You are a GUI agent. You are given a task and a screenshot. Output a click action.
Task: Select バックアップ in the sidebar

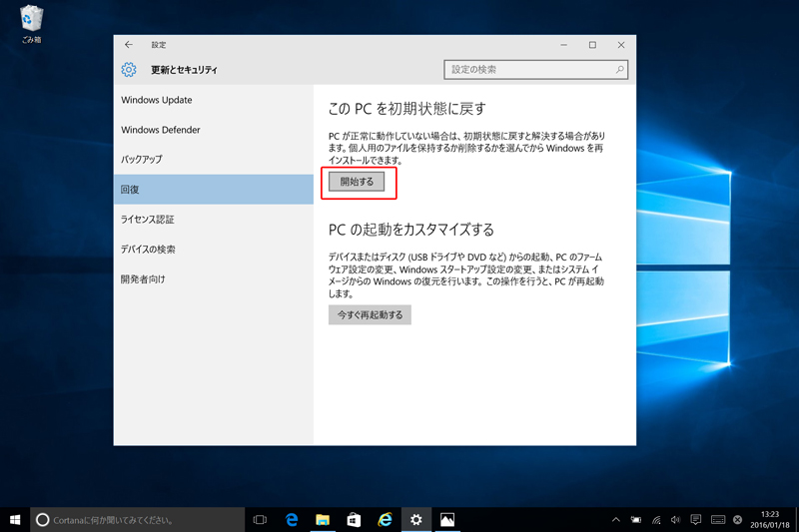(x=214, y=160)
